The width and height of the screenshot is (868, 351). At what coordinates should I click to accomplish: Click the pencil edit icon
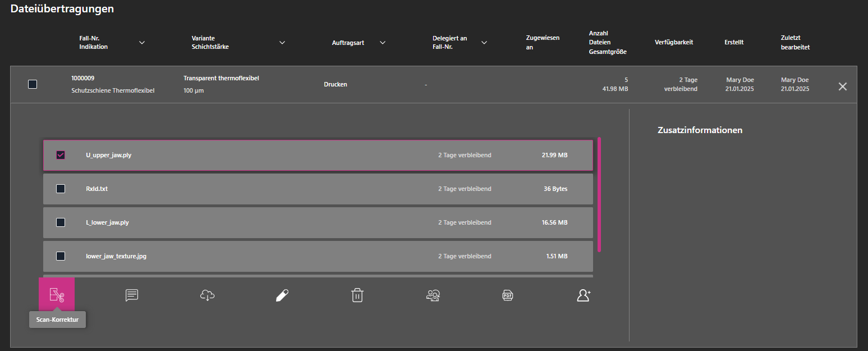(x=282, y=295)
